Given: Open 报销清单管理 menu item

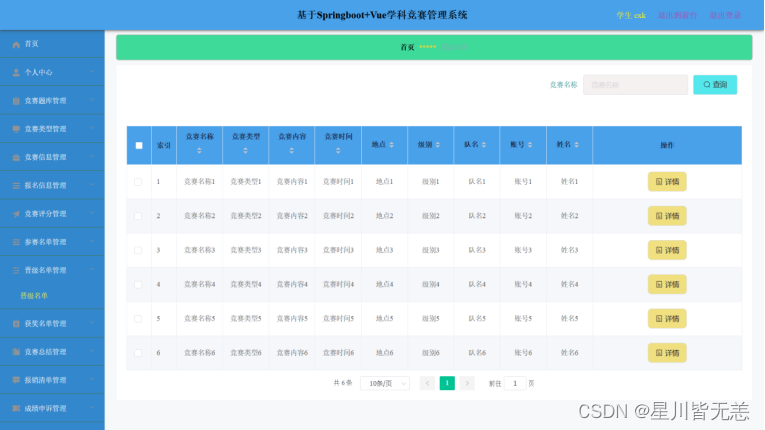Looking at the screenshot, I should (x=52, y=380).
